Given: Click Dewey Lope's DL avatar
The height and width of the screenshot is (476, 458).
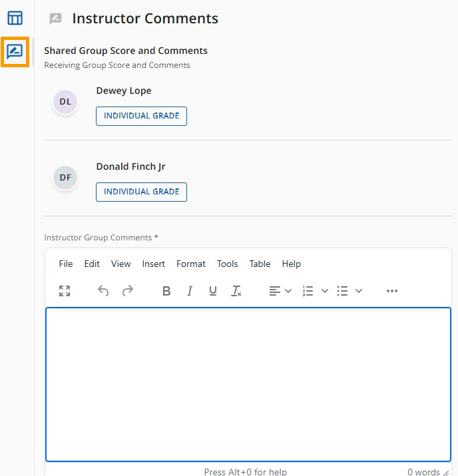Looking at the screenshot, I should (65, 102).
